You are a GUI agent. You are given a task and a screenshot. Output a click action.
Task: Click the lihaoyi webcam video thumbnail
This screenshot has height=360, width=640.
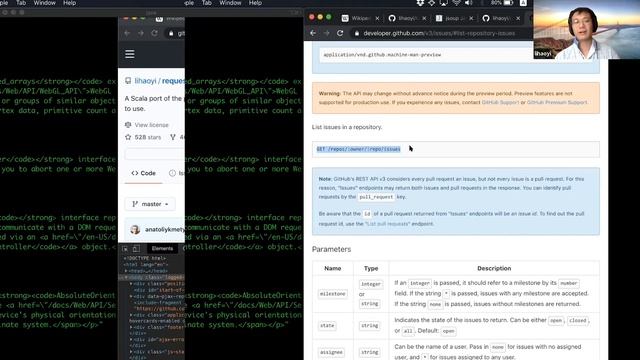pyautogui.click(x=587, y=29)
